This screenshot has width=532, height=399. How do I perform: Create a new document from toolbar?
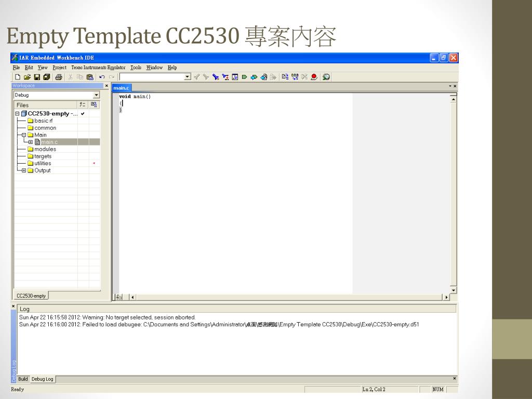point(18,77)
